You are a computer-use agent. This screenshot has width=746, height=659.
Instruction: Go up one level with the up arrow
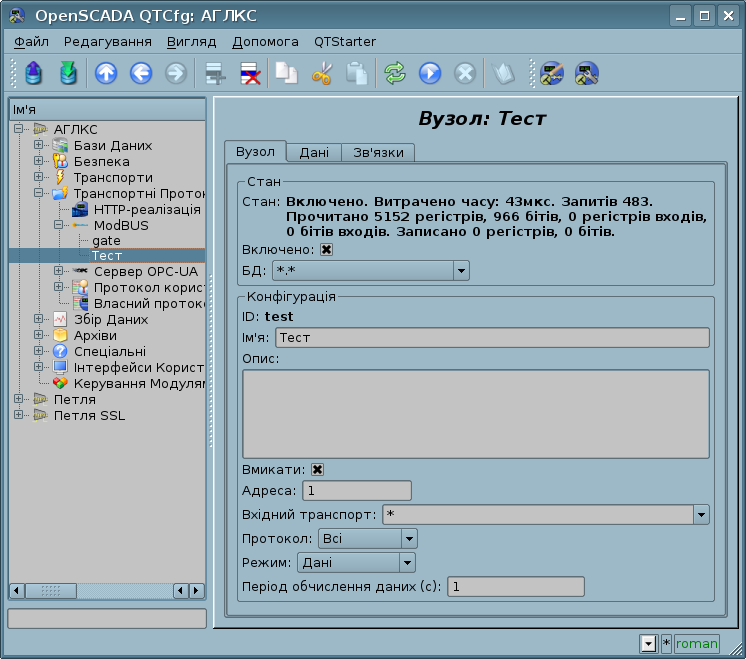tap(106, 73)
